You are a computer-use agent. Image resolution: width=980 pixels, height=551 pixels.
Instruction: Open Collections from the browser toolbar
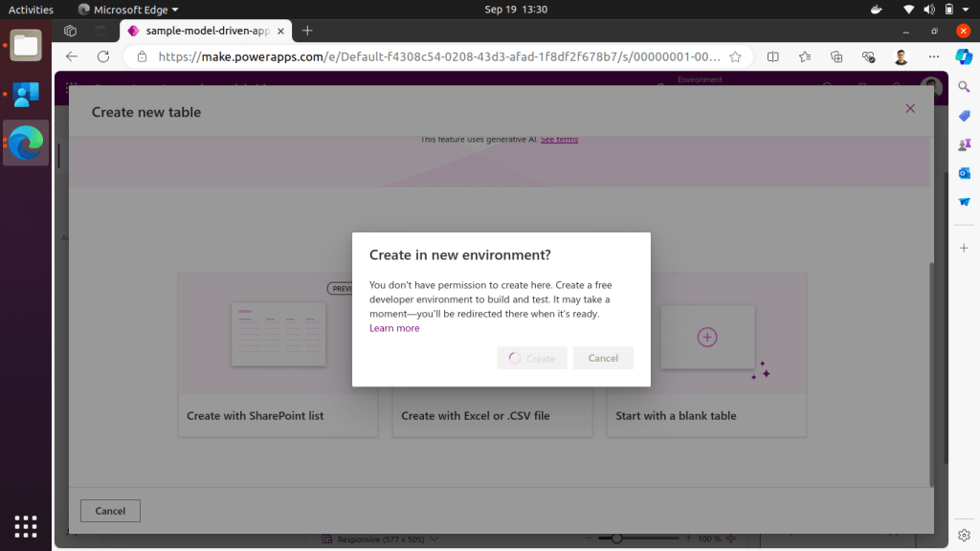836,56
